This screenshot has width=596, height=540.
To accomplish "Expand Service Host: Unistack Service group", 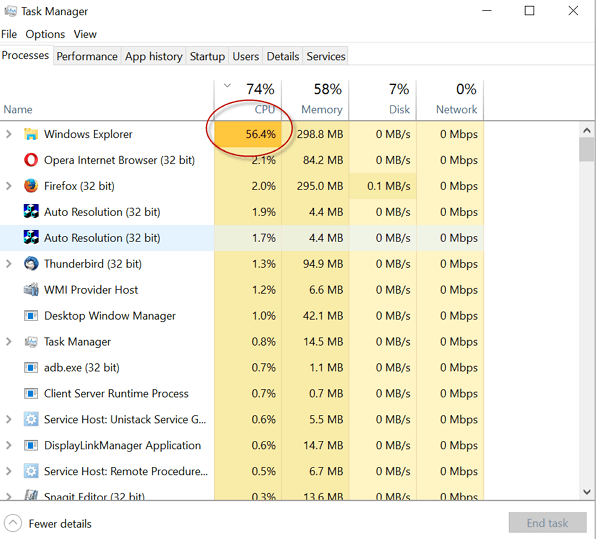I will coord(8,419).
